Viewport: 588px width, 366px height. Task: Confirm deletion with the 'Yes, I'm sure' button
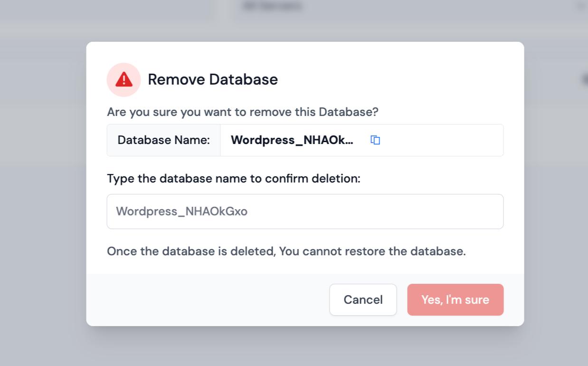pos(455,299)
